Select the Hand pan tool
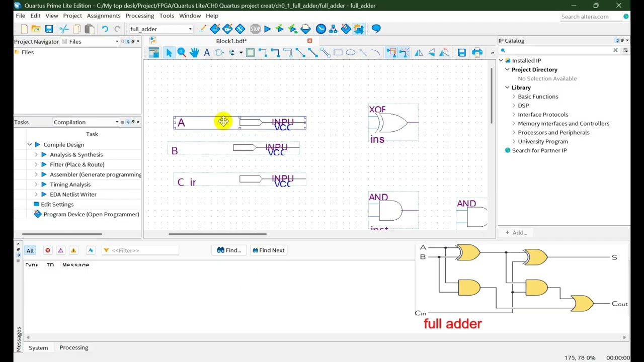 194,52
